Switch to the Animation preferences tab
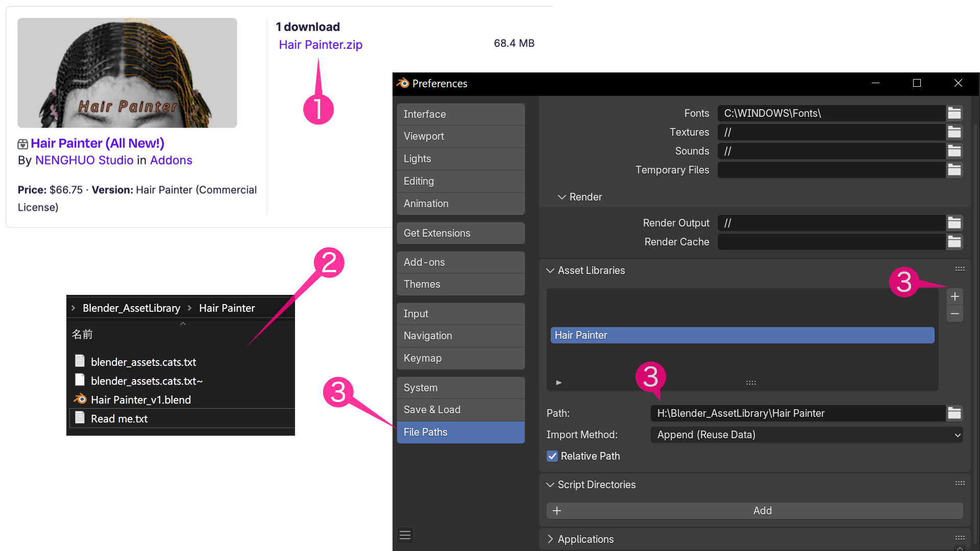The height and width of the screenshot is (551, 980). coord(461,204)
